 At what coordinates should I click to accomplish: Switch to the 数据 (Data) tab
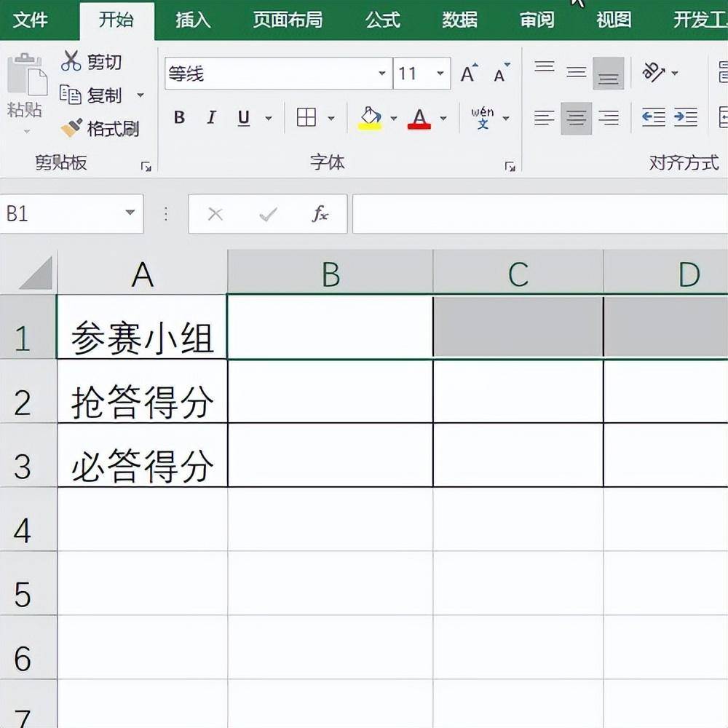[x=459, y=20]
